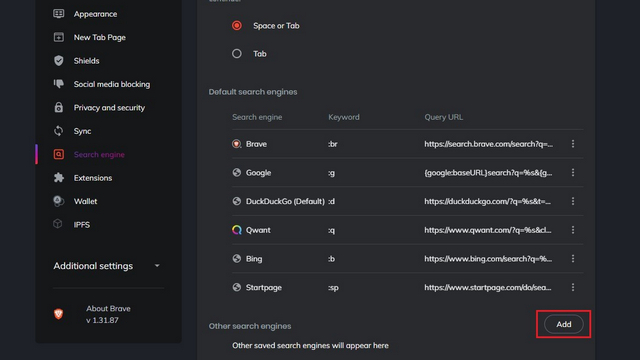Click the :q keyword cell

tap(331, 230)
